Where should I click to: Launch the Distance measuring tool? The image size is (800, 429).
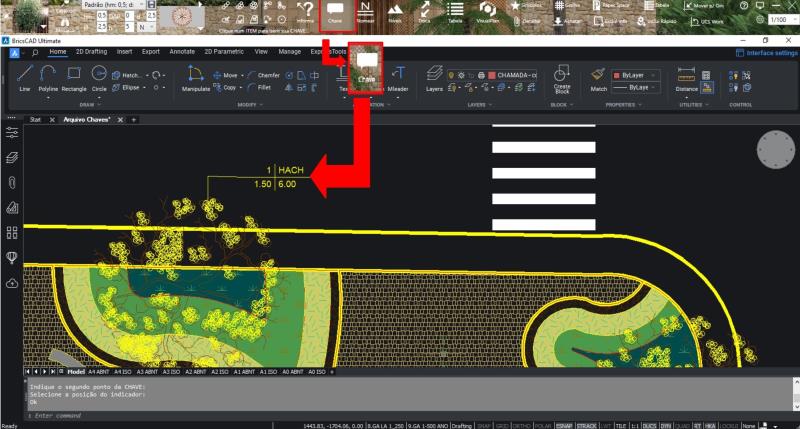[x=686, y=79]
